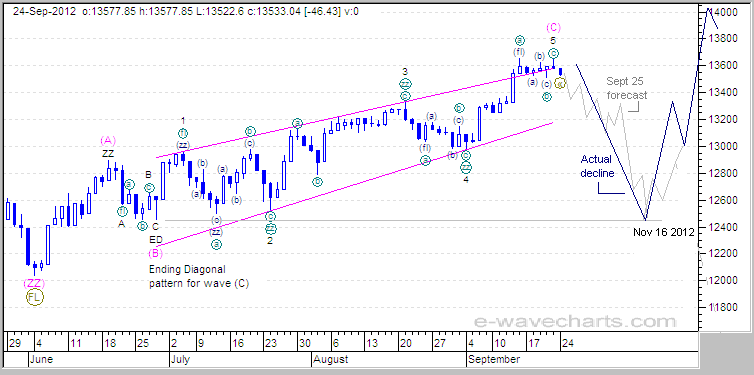This screenshot has height=375, width=754.
Task: Click the 11 date label under June
Action: (x=75, y=344)
